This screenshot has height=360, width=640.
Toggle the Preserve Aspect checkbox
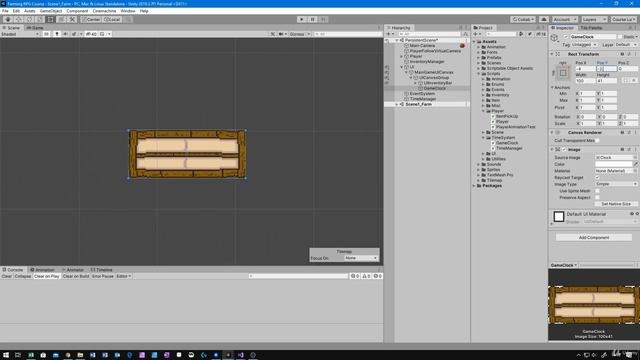597,197
